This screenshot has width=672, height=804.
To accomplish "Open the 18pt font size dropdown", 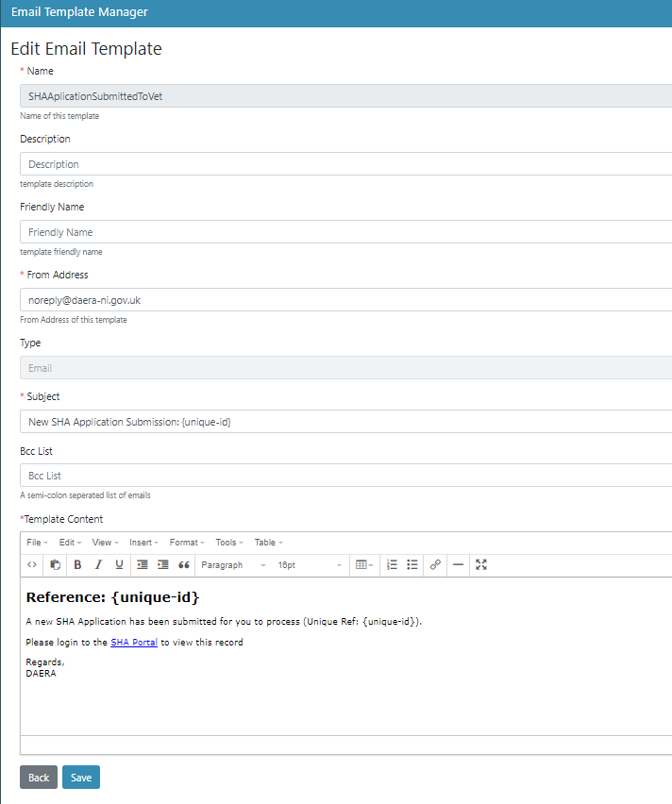I will pos(310,565).
